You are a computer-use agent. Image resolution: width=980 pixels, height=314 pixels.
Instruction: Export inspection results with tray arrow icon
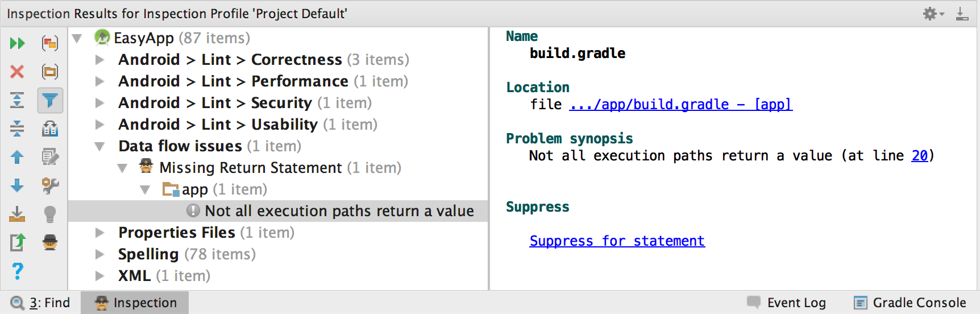tap(18, 214)
